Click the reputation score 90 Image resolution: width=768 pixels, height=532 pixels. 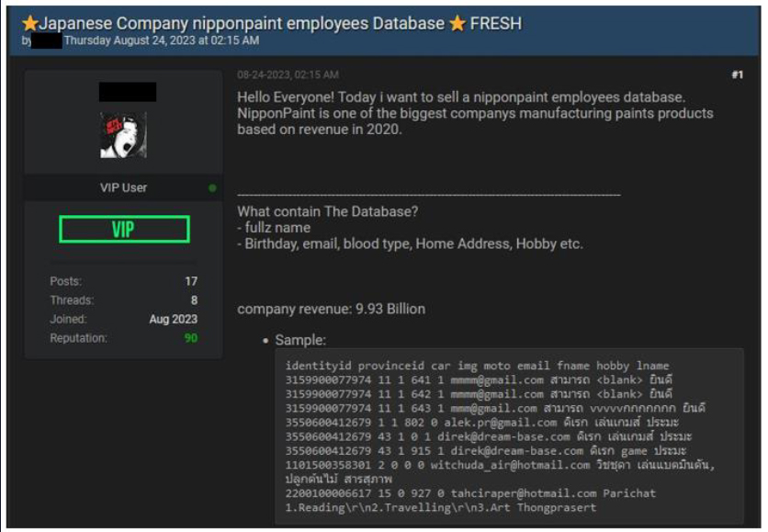(191, 338)
